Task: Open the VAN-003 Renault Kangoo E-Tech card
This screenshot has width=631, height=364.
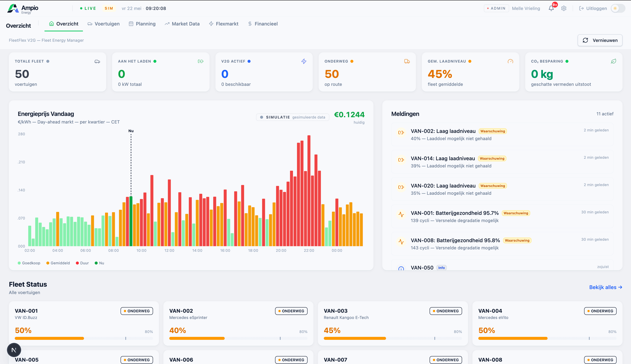Action: point(393,324)
